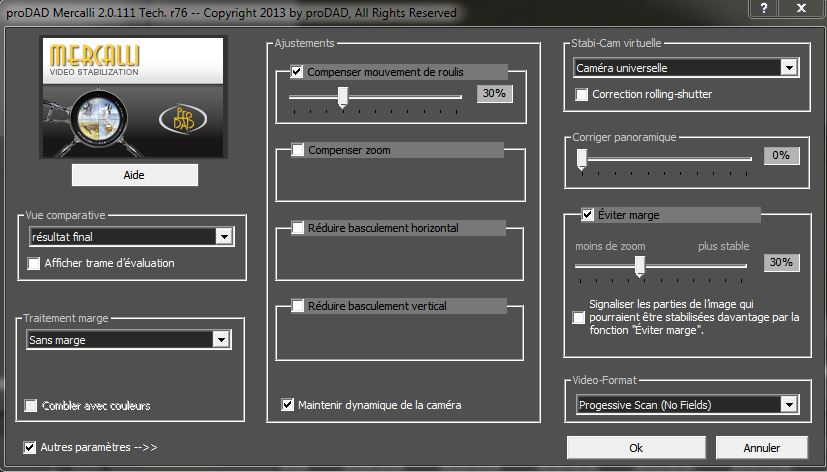Disable Compenser mouvement de roulis checkbox
Screen dimensions: 827x472
pos(297,72)
